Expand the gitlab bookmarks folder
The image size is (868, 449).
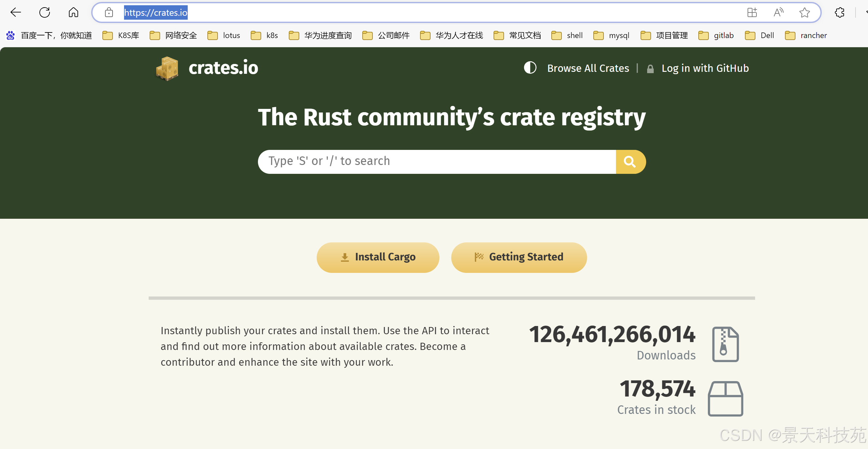tap(716, 35)
